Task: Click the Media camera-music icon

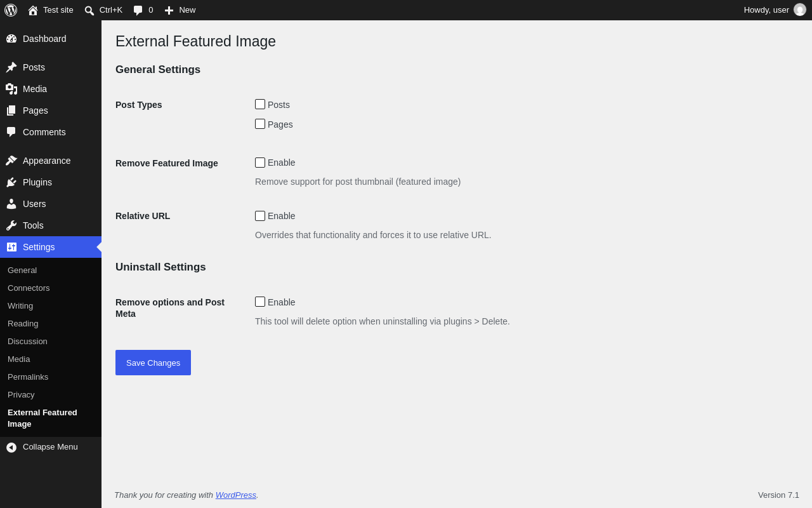Action: coord(11,89)
